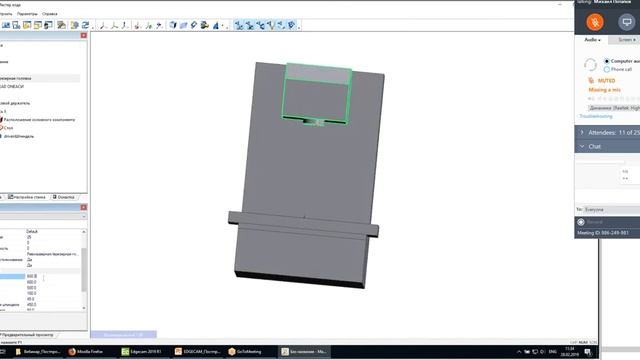Click the blue refresh arrows toolbar icon

(x=85, y=25)
